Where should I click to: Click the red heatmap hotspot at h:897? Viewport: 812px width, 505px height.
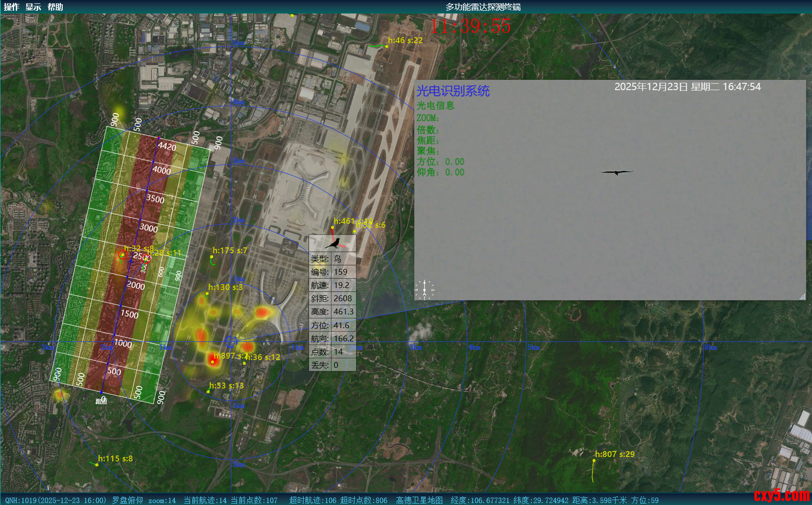pyautogui.click(x=213, y=361)
